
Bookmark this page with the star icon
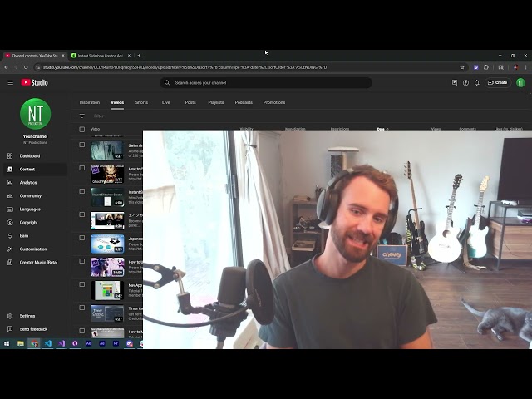(x=462, y=67)
